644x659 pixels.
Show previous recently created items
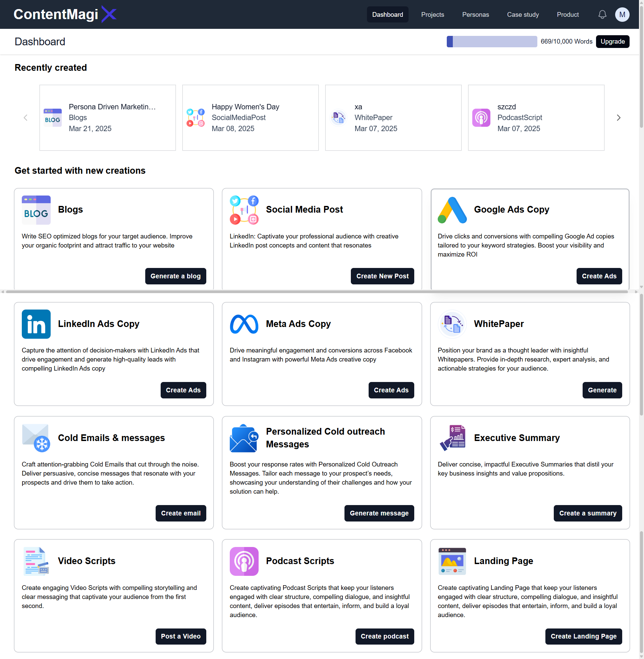click(x=25, y=118)
